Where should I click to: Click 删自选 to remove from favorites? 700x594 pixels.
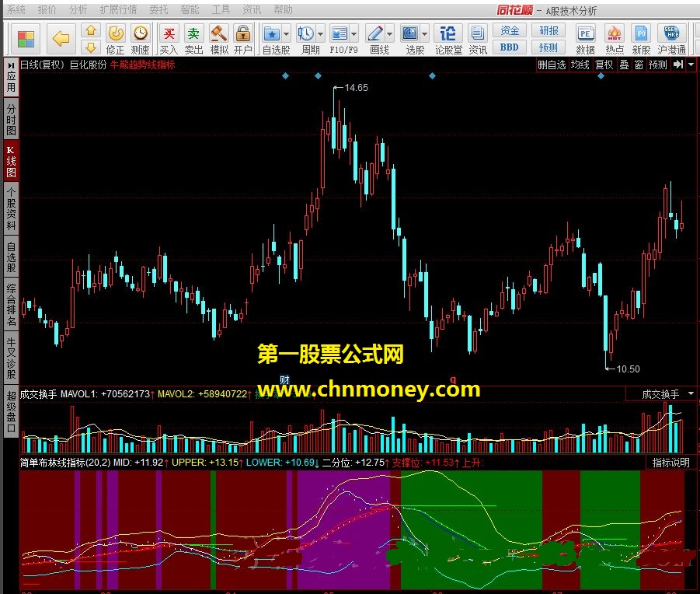pos(552,65)
